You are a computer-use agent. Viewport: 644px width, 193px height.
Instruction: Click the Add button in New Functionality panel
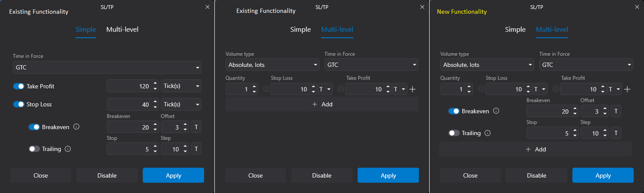[x=536, y=149]
